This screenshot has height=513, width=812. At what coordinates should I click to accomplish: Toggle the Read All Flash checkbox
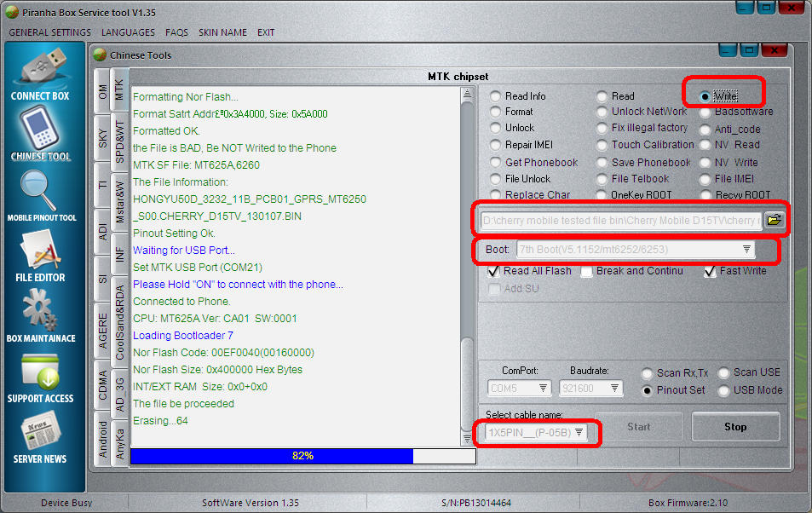493,272
